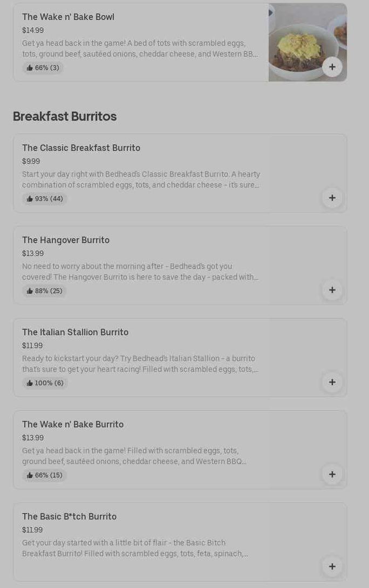Image resolution: width=369 pixels, height=588 pixels.
Task: Click the 100% rating badge on Italian Stallion
Action: point(45,383)
